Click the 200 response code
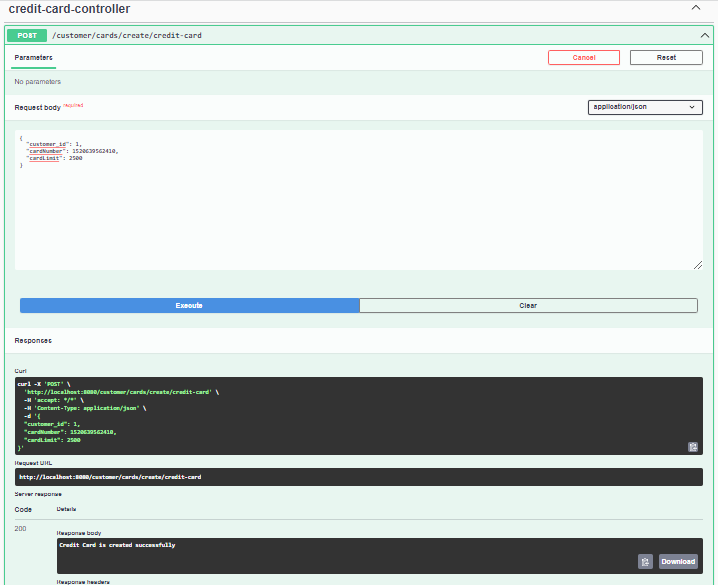Viewport: 718px width, 585px height. click(x=20, y=529)
